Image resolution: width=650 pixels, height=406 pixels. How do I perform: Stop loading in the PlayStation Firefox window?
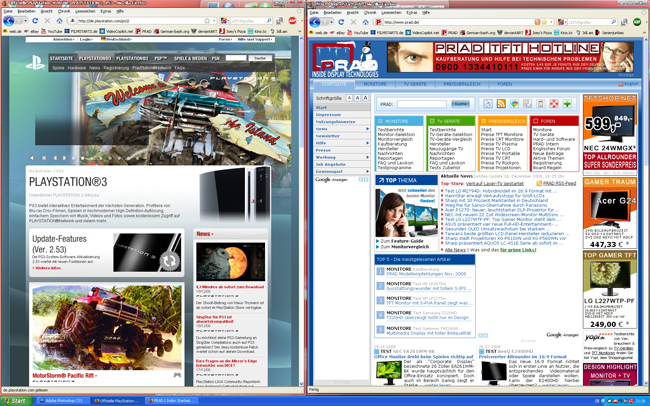[47, 21]
